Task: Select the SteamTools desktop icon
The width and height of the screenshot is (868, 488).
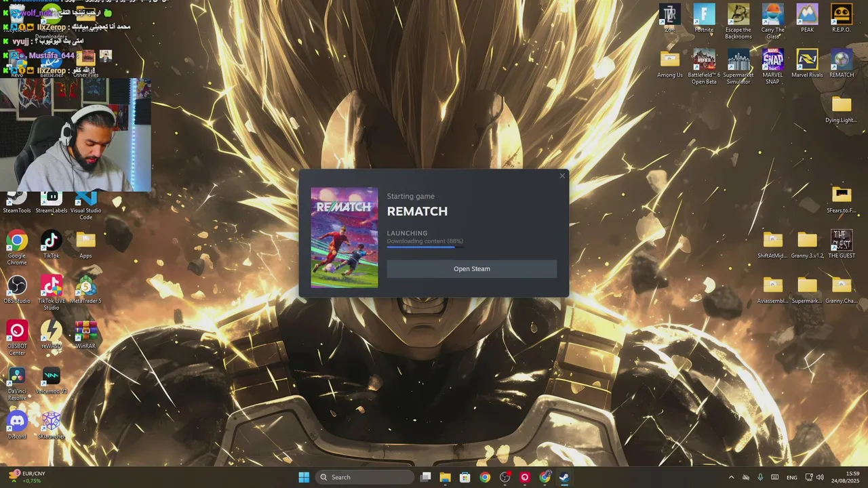Action: tap(17, 202)
